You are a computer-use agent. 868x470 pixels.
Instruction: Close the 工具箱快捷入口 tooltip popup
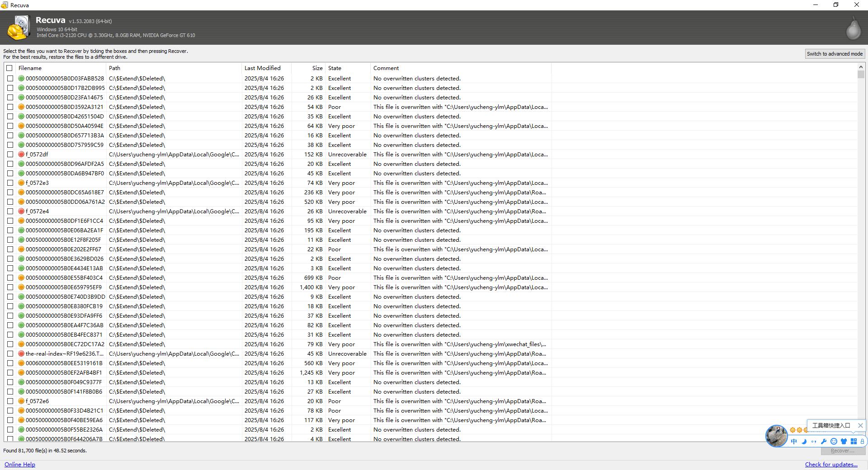point(860,426)
